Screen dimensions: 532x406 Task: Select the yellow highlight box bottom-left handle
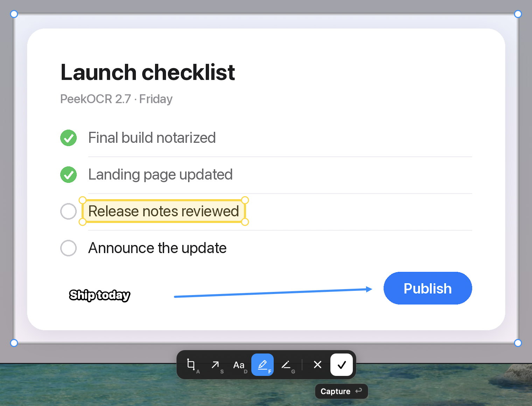tap(83, 222)
